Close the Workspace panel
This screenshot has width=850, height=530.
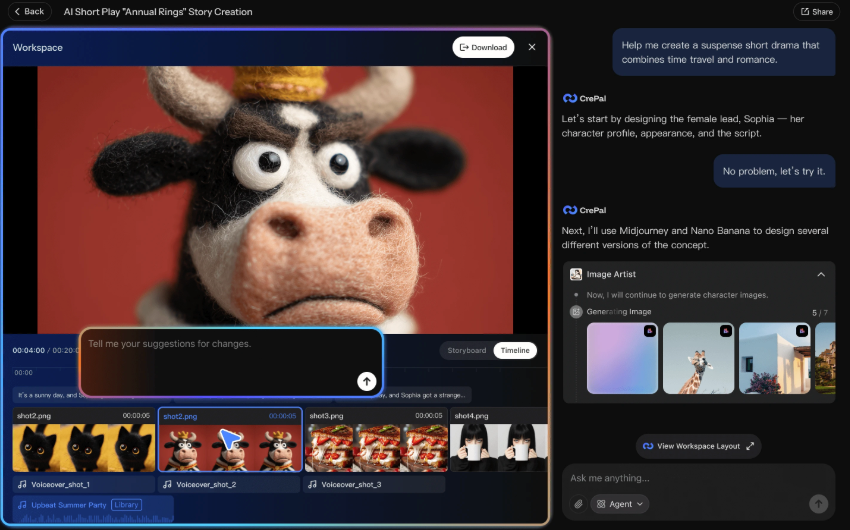(x=532, y=47)
